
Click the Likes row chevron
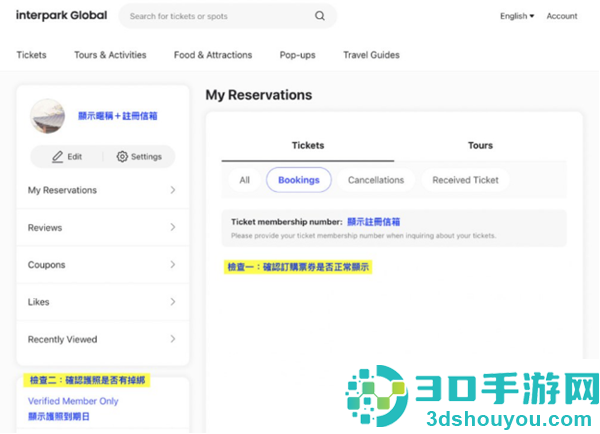[173, 302]
